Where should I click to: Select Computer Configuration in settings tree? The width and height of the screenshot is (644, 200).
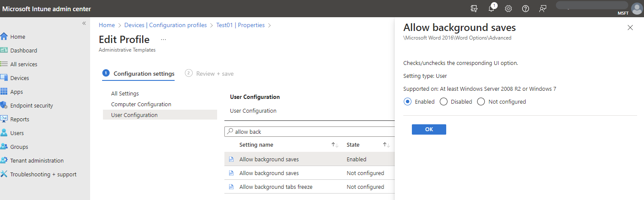(141, 104)
